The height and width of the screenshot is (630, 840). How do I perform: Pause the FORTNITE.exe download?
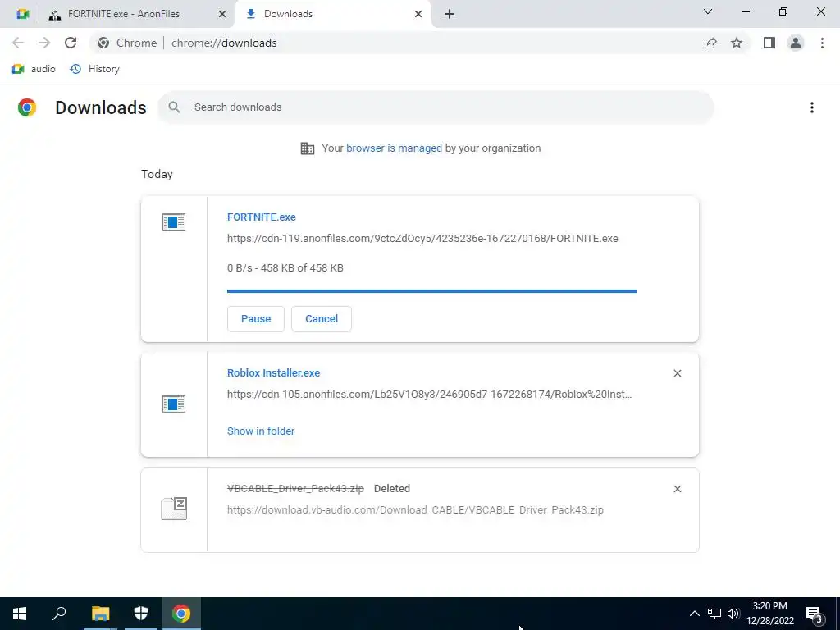tap(256, 319)
